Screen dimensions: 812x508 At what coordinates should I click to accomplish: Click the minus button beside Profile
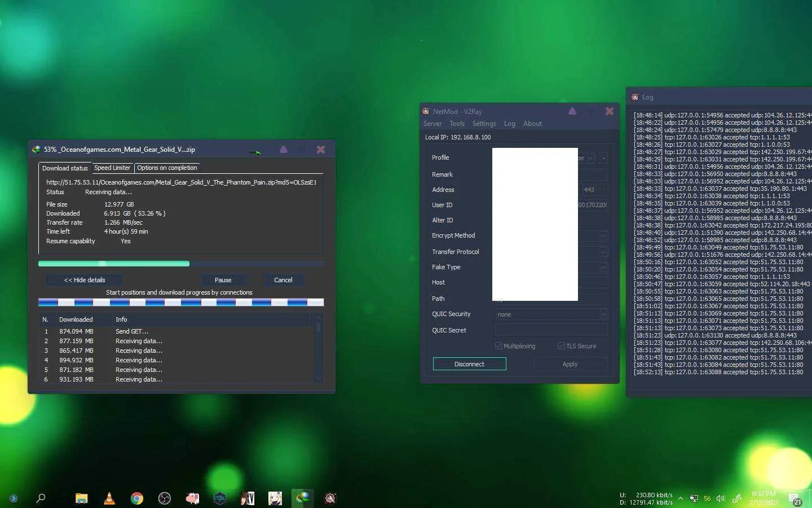pyautogui.click(x=603, y=158)
